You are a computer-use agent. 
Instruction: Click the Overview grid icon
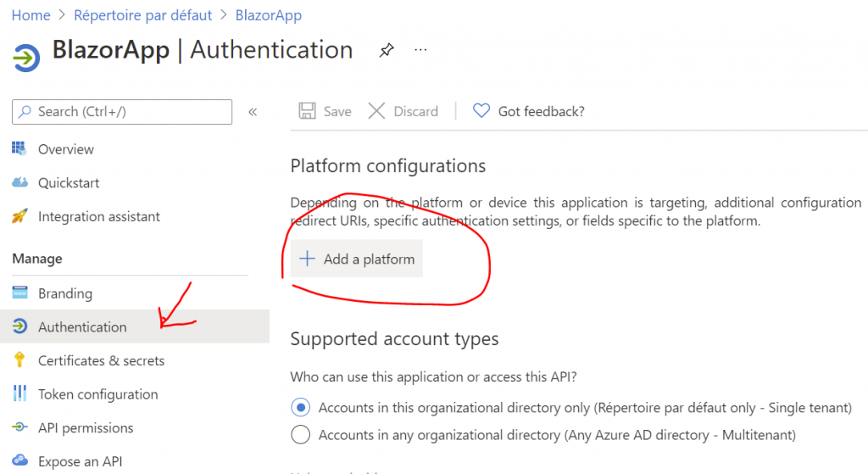tap(19, 148)
